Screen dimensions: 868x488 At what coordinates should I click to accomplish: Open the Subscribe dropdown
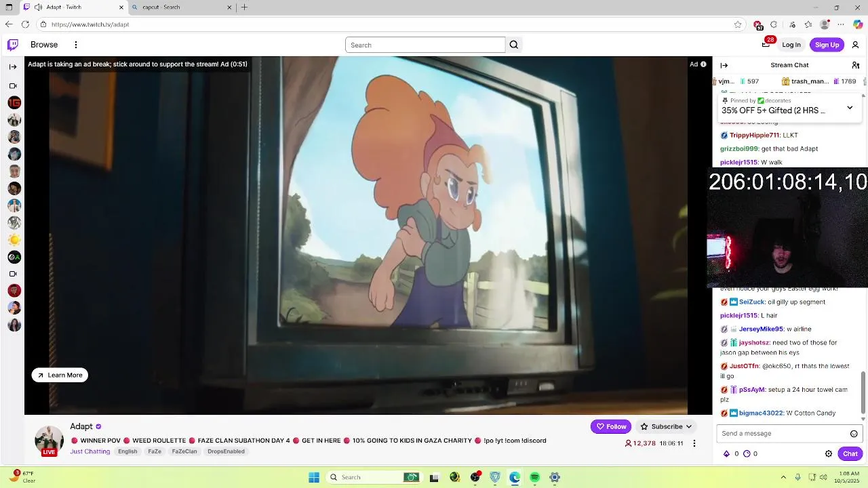click(666, 426)
